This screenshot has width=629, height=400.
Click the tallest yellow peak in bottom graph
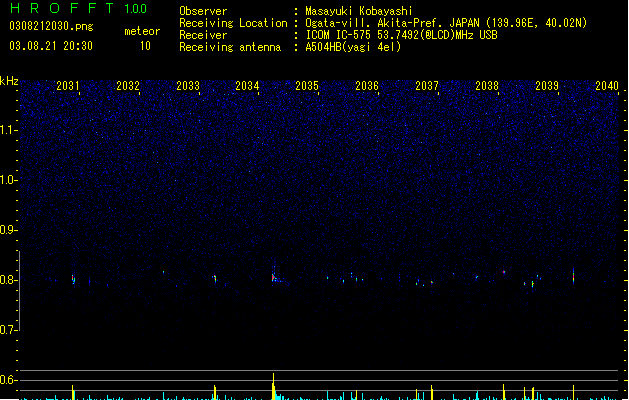pyautogui.click(x=274, y=386)
